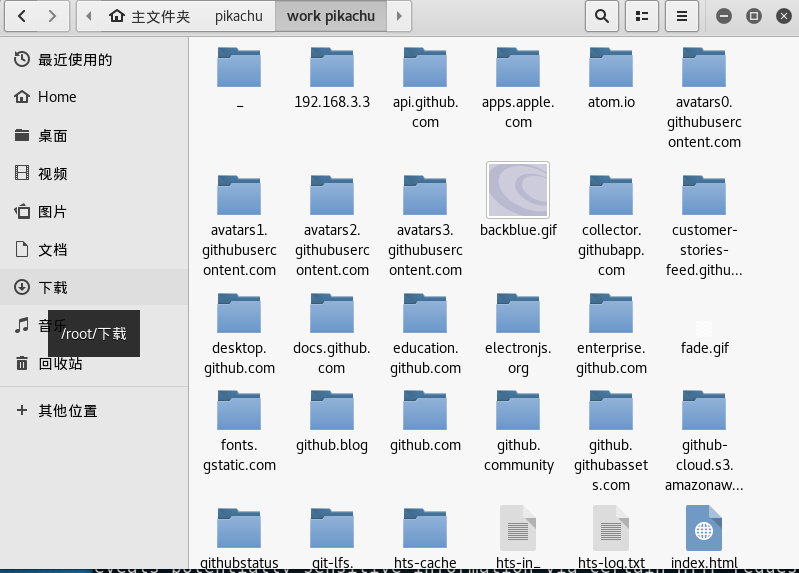Image resolution: width=799 pixels, height=573 pixels.
Task: Open the hamburger menu button
Action: coord(682,16)
